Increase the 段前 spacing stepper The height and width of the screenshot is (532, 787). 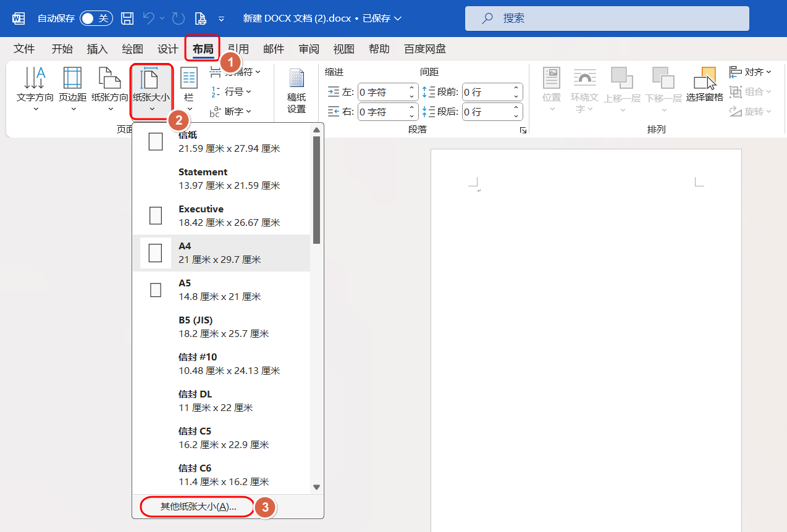tap(516, 88)
